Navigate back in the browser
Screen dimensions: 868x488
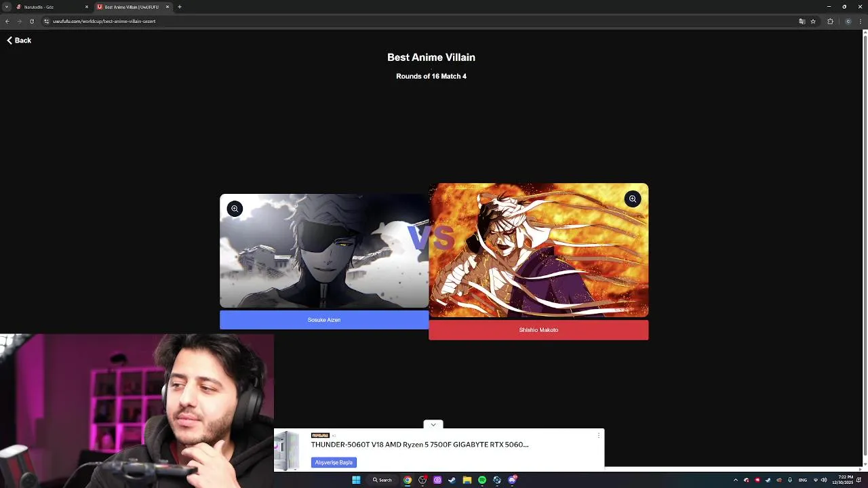pyautogui.click(x=7, y=21)
